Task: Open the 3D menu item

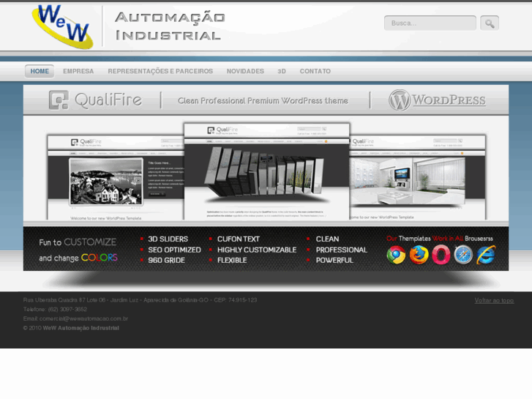Action: 282,71
